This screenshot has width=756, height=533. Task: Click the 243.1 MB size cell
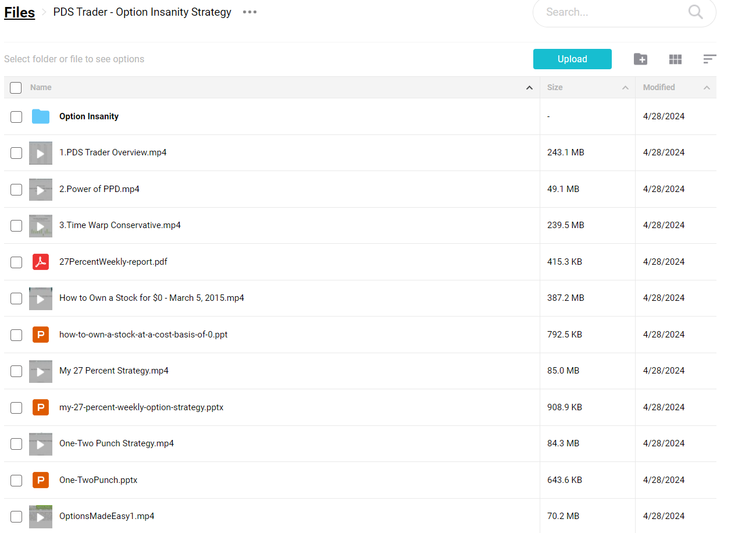coord(566,152)
